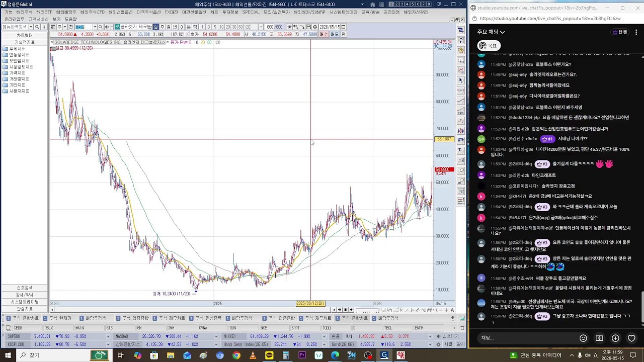Open the emoji picker in chat input
Screen dimensions: 644x362
point(583,338)
